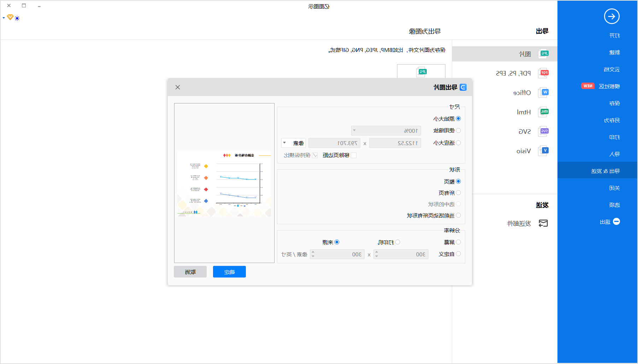
Task: Select 新建 in the sidebar
Action: [615, 53]
